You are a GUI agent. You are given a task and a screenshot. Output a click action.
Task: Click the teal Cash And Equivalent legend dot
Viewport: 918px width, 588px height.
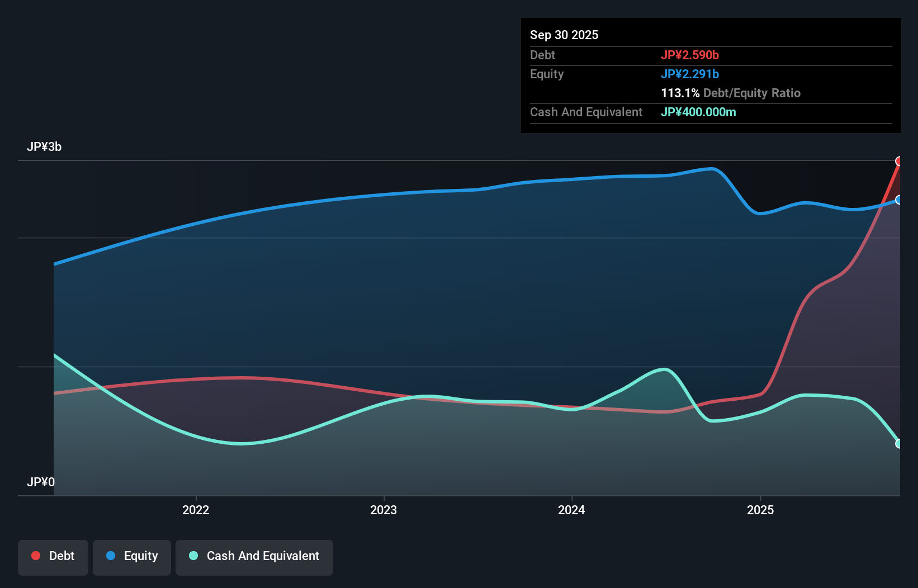click(x=192, y=556)
